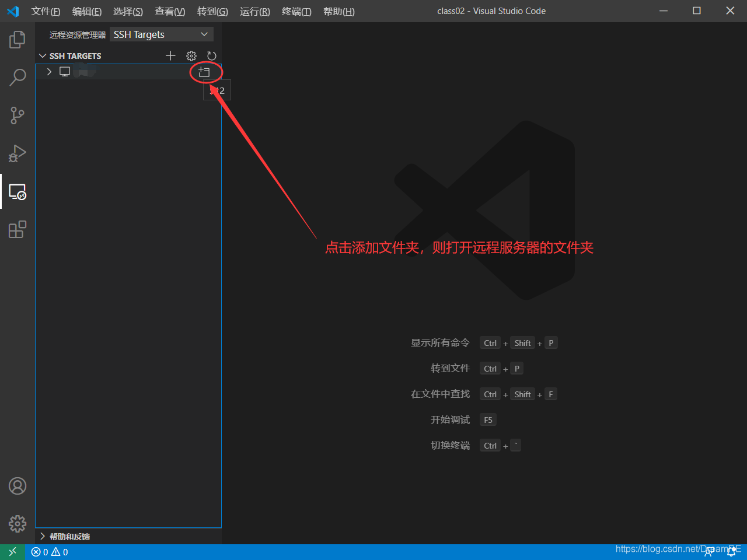Open the Run and Debug view
Screen dimensions: 747x560
pos(18,153)
